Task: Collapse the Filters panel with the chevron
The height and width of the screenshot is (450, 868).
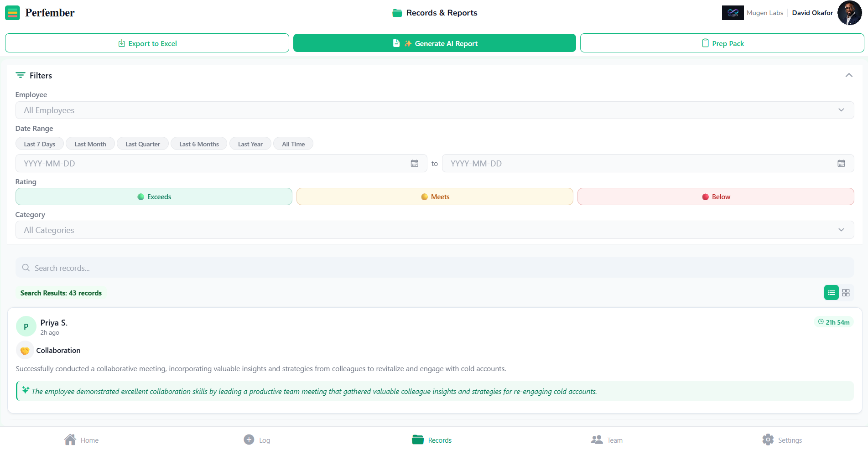Action: pyautogui.click(x=849, y=75)
